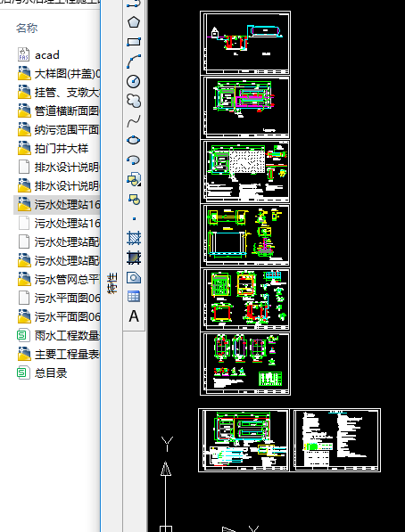The image size is (405, 532).
Task: Click the bottom-left plan sheet in canvas
Action: point(244,440)
